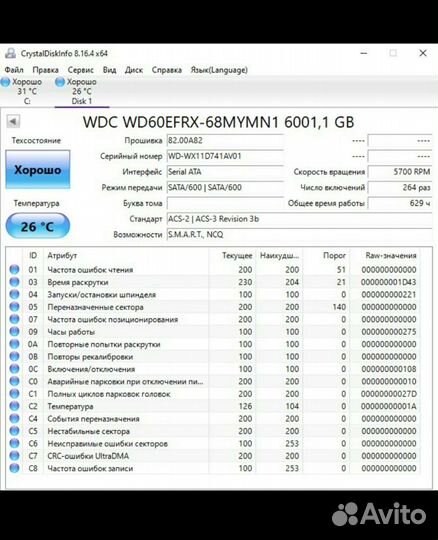Click the empty Буква тома field

[225, 203]
